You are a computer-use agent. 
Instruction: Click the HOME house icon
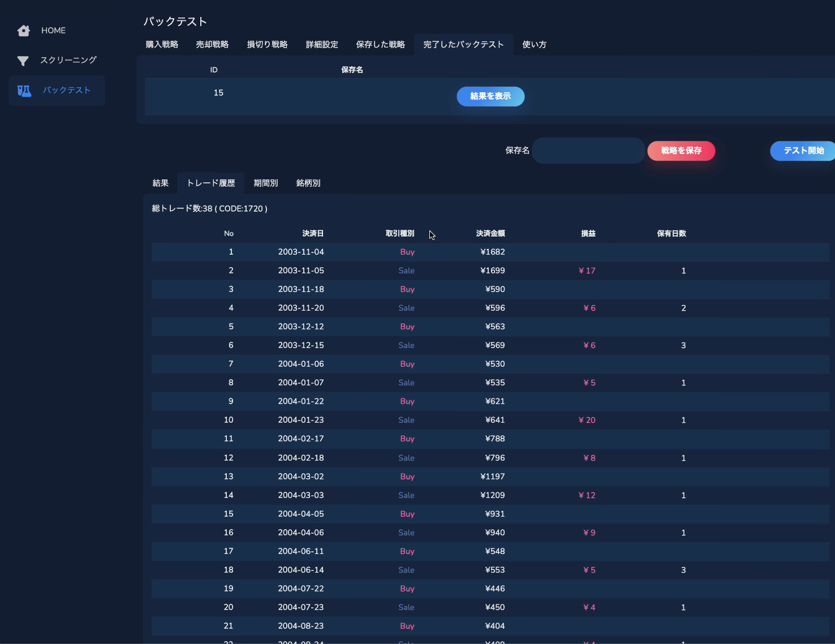pyautogui.click(x=23, y=31)
